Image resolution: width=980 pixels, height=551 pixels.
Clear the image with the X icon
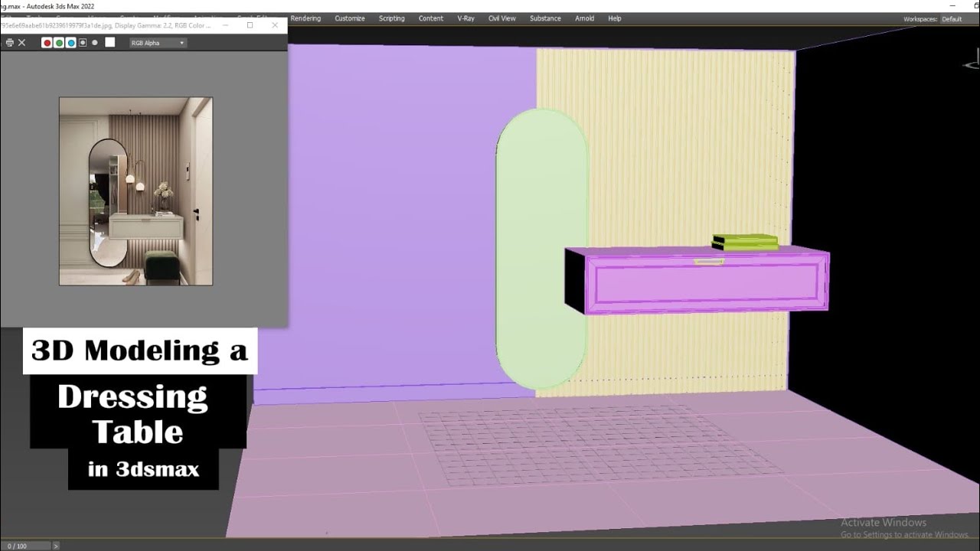coord(22,43)
